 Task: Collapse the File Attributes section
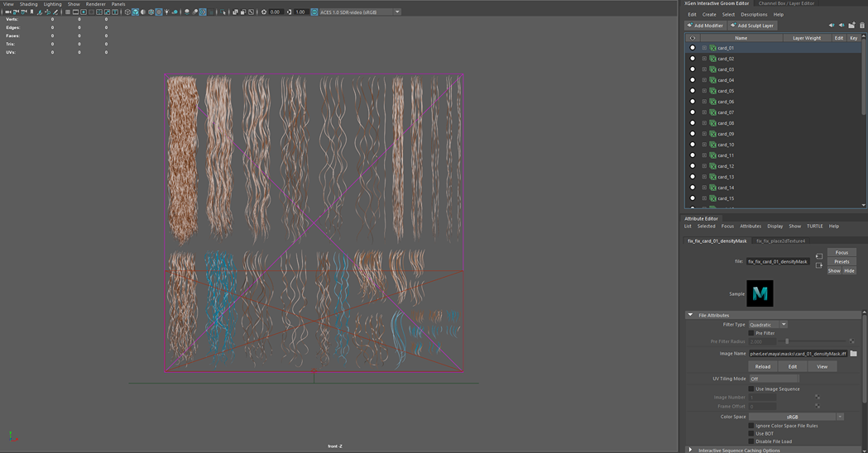point(691,315)
